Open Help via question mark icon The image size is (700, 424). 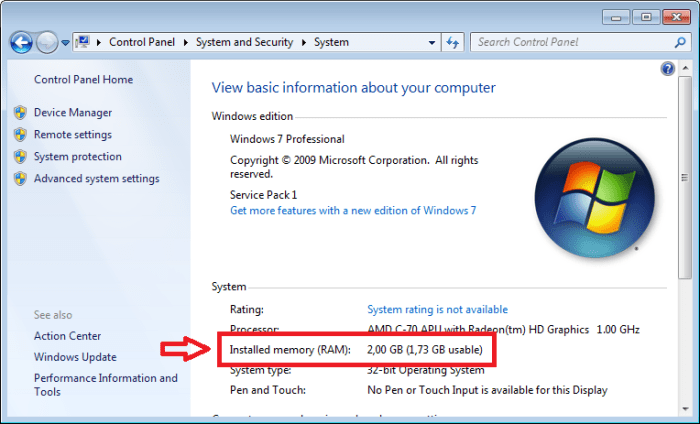click(x=668, y=69)
